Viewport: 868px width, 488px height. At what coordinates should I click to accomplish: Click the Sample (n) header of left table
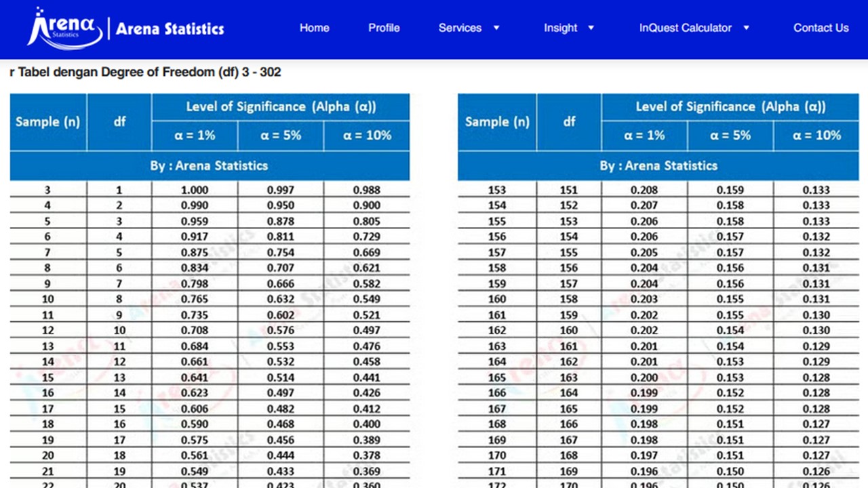pyautogui.click(x=47, y=122)
